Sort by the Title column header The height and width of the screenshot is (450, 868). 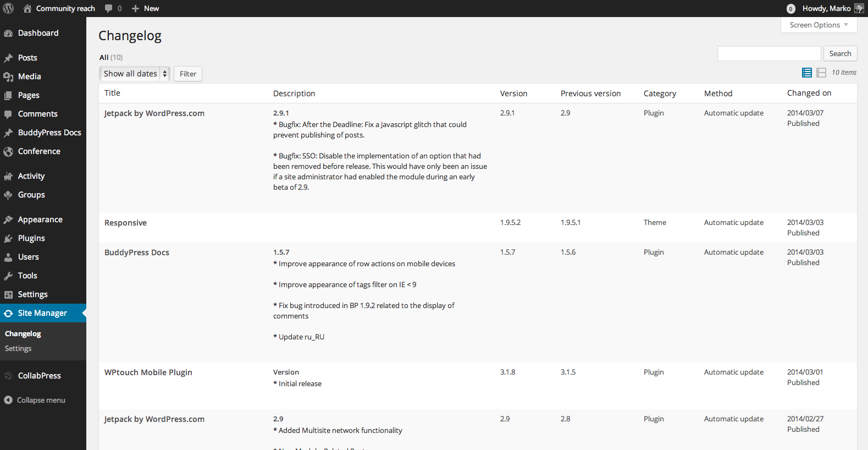pyautogui.click(x=112, y=93)
